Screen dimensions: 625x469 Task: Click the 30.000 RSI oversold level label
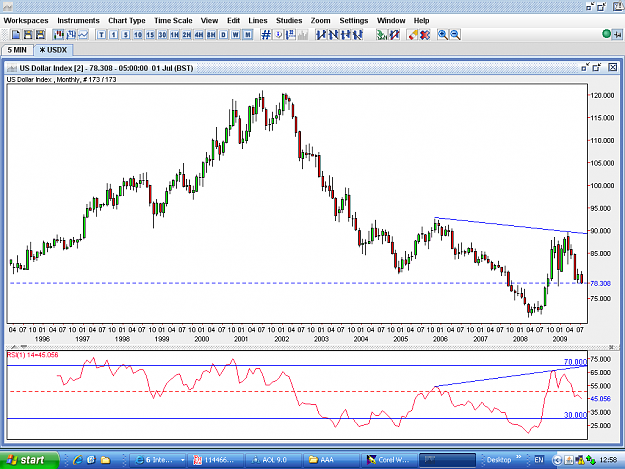(x=575, y=415)
